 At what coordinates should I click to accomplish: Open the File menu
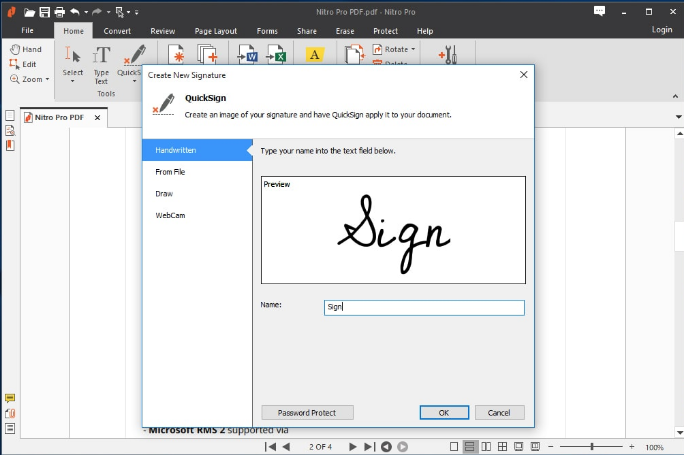[x=27, y=31]
